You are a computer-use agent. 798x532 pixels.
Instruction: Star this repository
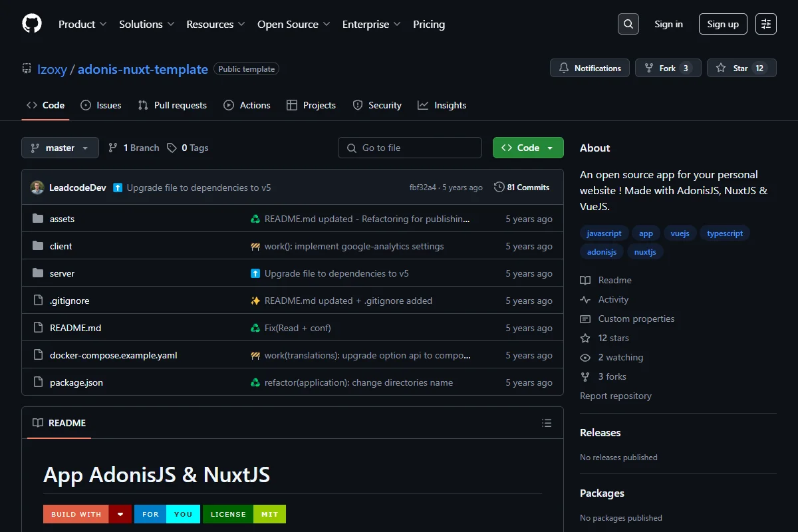(x=741, y=68)
